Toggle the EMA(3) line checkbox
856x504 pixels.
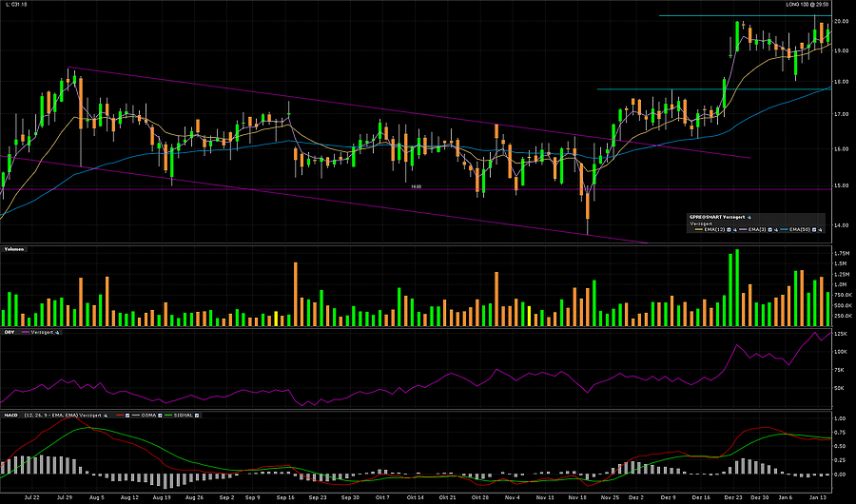[770, 230]
